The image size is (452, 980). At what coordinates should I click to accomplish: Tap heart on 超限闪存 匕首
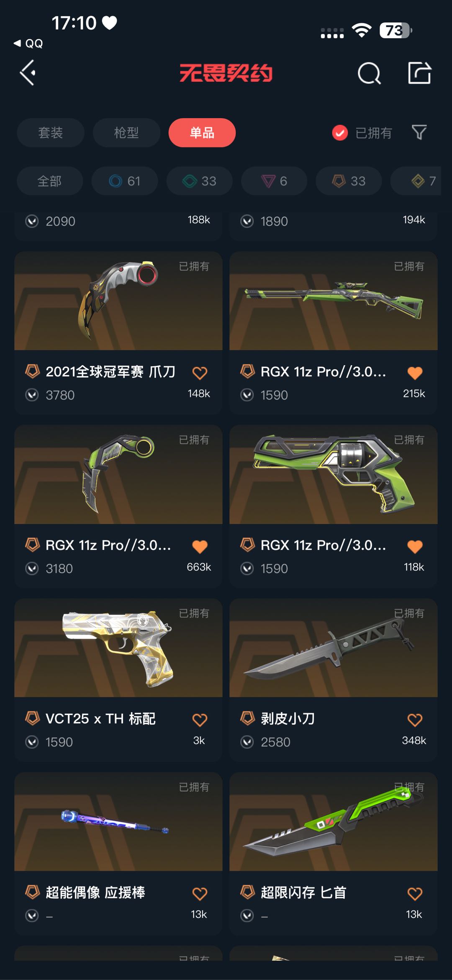pyautogui.click(x=415, y=894)
